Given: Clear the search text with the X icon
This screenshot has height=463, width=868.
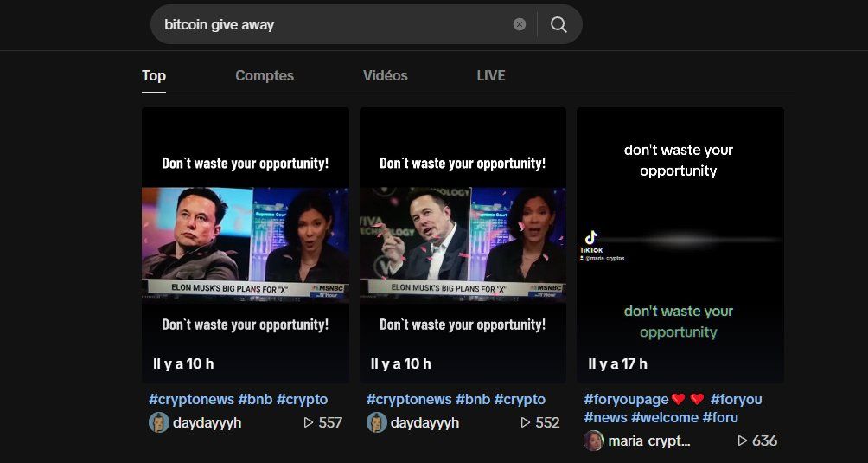Looking at the screenshot, I should tap(520, 24).
